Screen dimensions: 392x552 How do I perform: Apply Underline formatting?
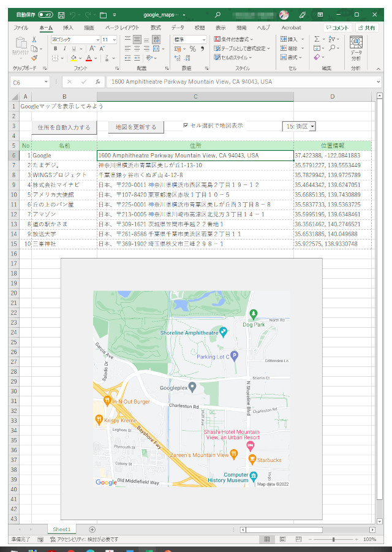[x=73, y=48]
